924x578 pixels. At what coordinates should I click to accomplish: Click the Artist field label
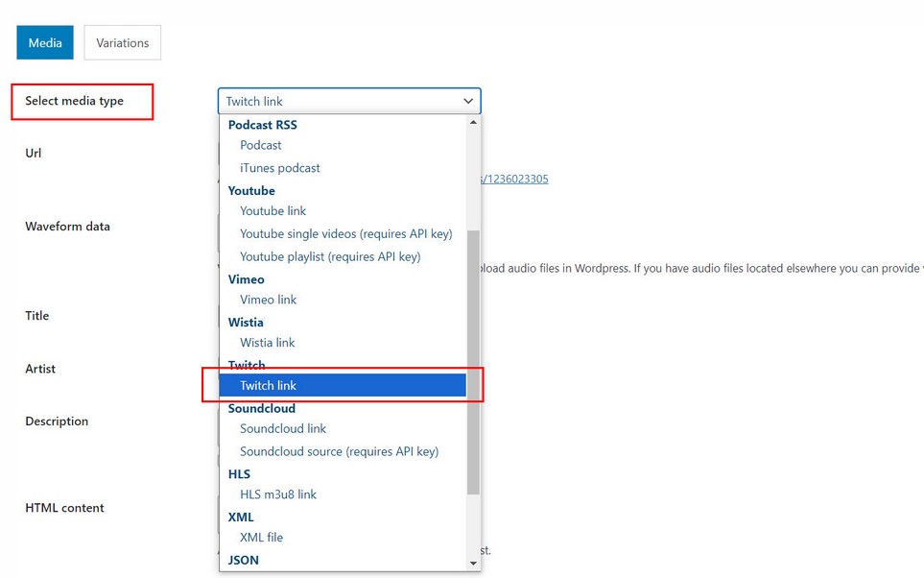tap(40, 369)
